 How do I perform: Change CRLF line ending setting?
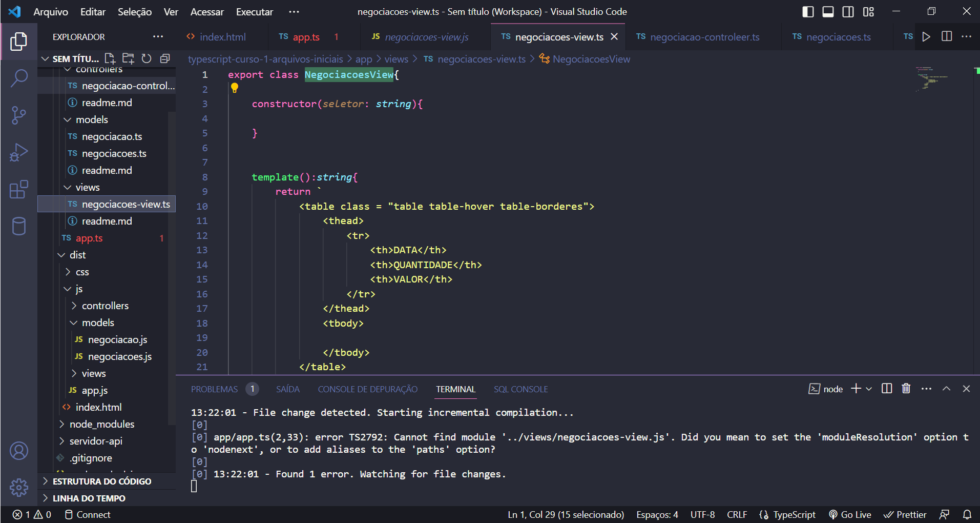(x=737, y=514)
